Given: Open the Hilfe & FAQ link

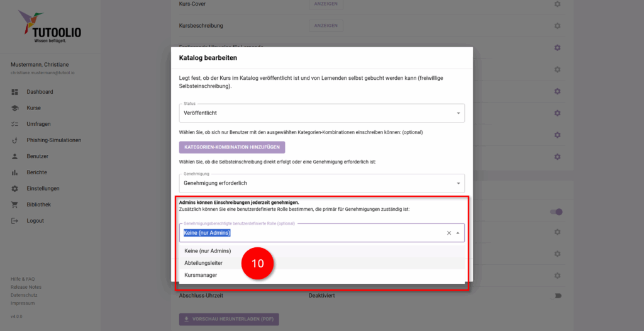Looking at the screenshot, I should click(23, 279).
